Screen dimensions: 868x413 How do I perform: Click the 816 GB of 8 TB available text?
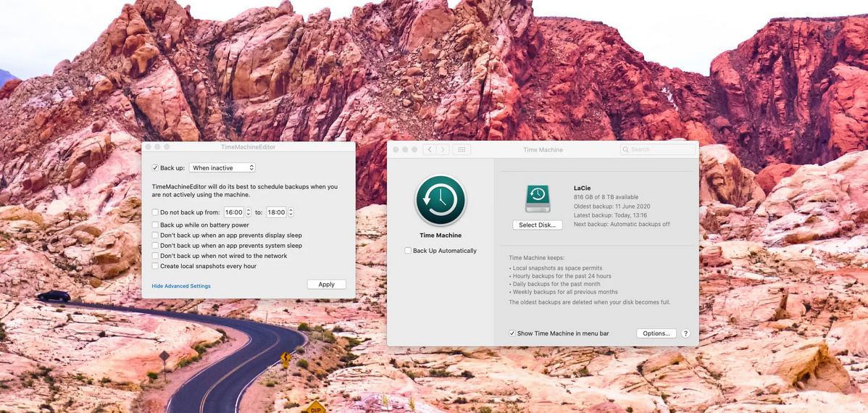pyautogui.click(x=606, y=197)
